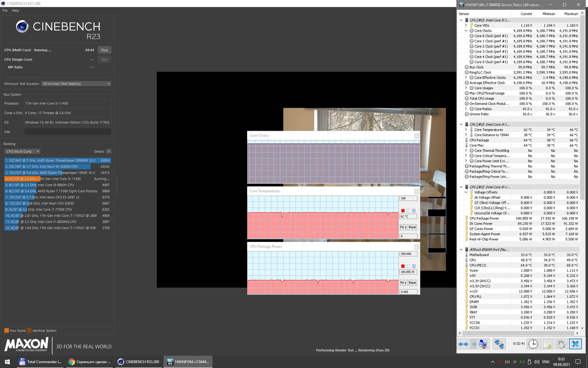The width and height of the screenshot is (588, 368).
Task: Click thermometer icon beside Motherboard sensor
Action: [x=467, y=255]
